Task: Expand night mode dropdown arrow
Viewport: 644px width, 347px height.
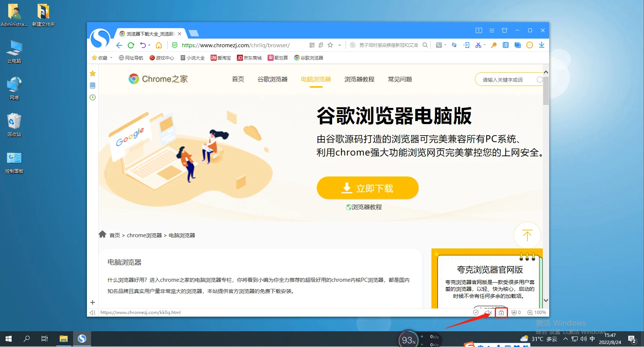Action: (x=445, y=45)
